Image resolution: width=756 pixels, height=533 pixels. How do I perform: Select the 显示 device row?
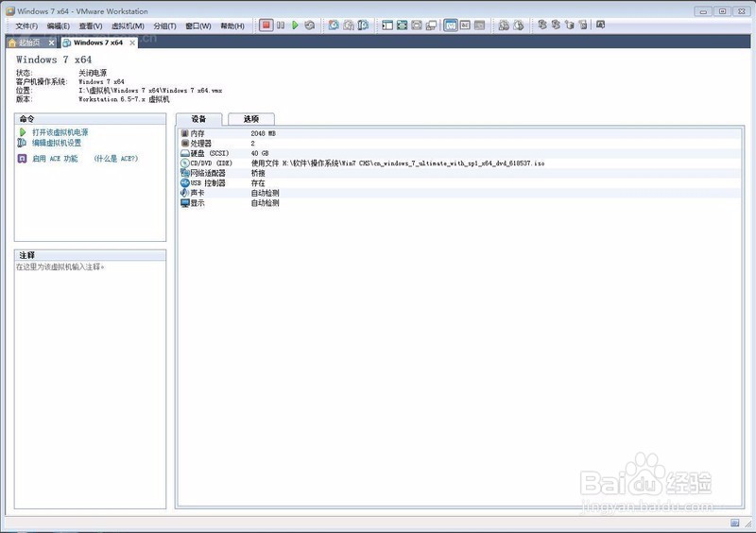459,203
